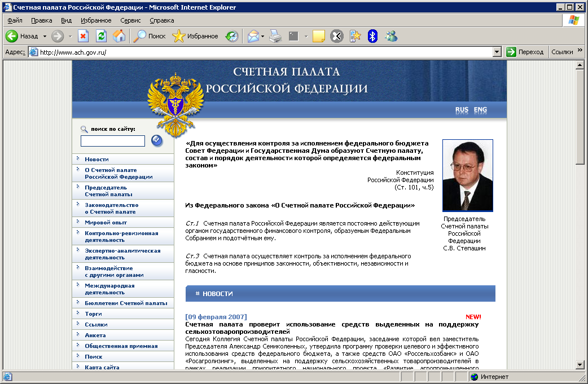588x384 pixels.
Task: Click the page icon at status bar left
Action: pyautogui.click(x=7, y=377)
